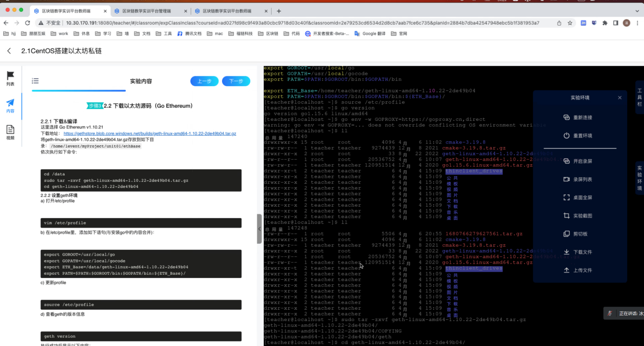
Task: Collapse the panel divider handle
Action: (x=259, y=229)
